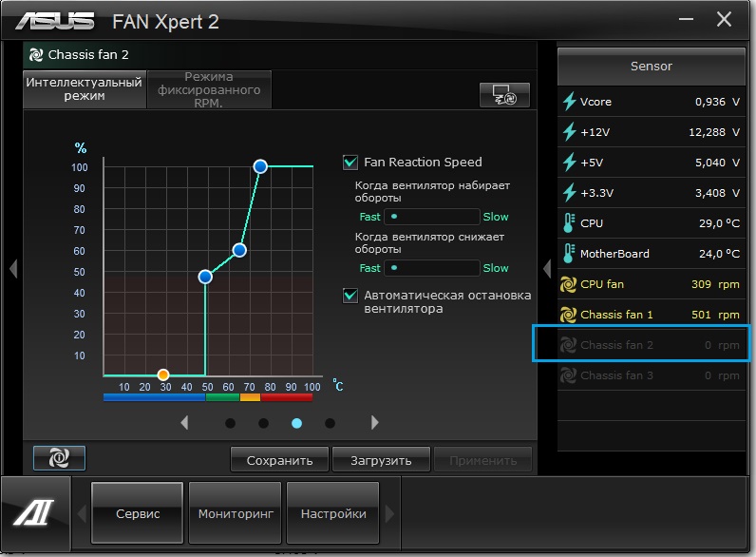Click the CPU fan 309 rpm value

pos(715,284)
